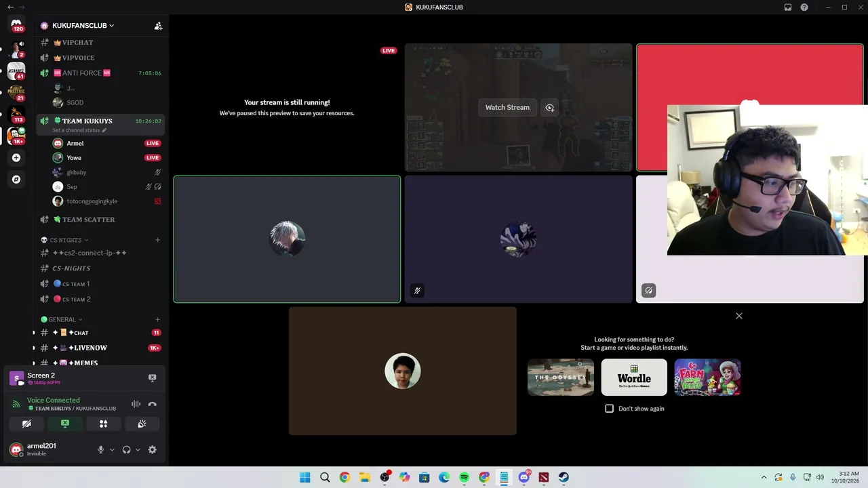Click Set a channel status
This screenshot has width=868, height=488.
79,130
